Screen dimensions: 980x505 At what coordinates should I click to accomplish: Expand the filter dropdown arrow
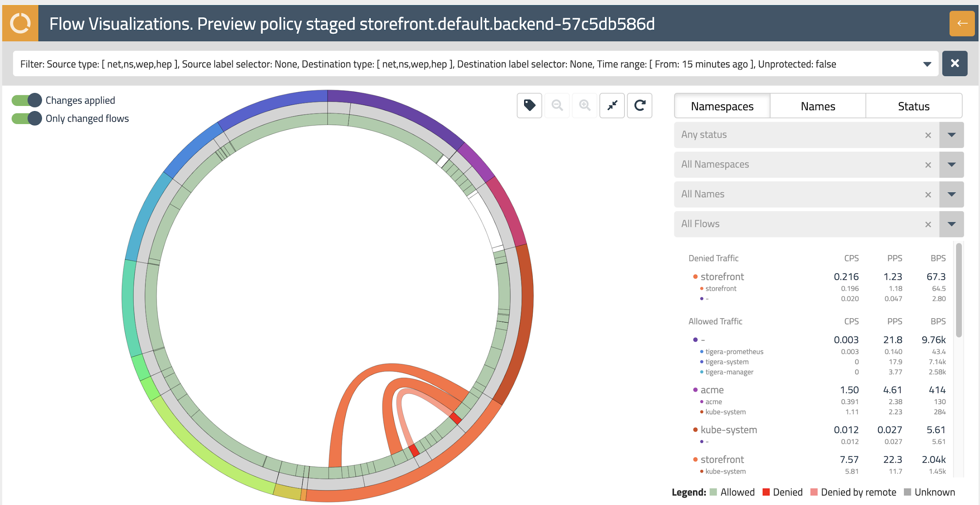pyautogui.click(x=927, y=64)
